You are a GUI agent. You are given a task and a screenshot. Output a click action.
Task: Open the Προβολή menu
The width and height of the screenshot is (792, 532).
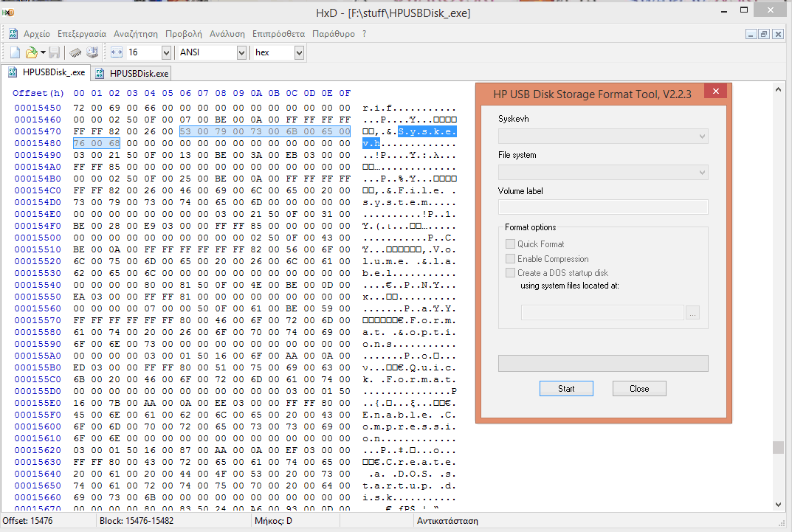click(183, 34)
